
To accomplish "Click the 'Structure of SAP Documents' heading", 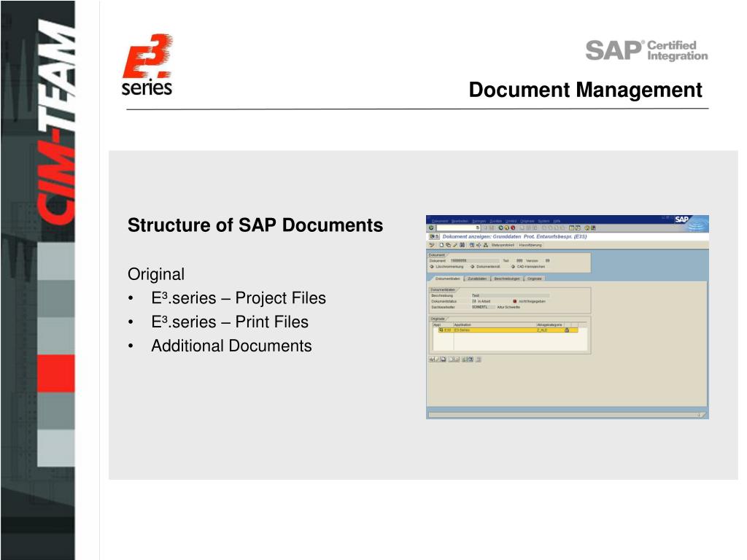I will (x=255, y=225).
